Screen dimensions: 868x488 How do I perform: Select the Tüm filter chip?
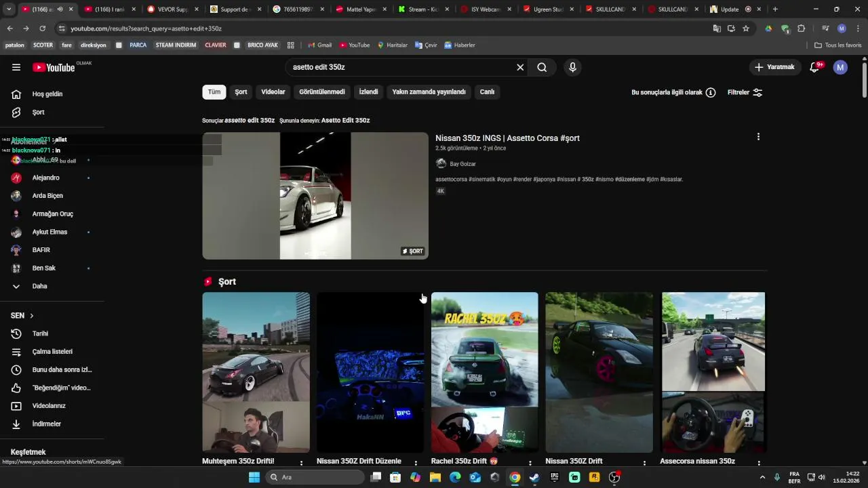(x=214, y=92)
